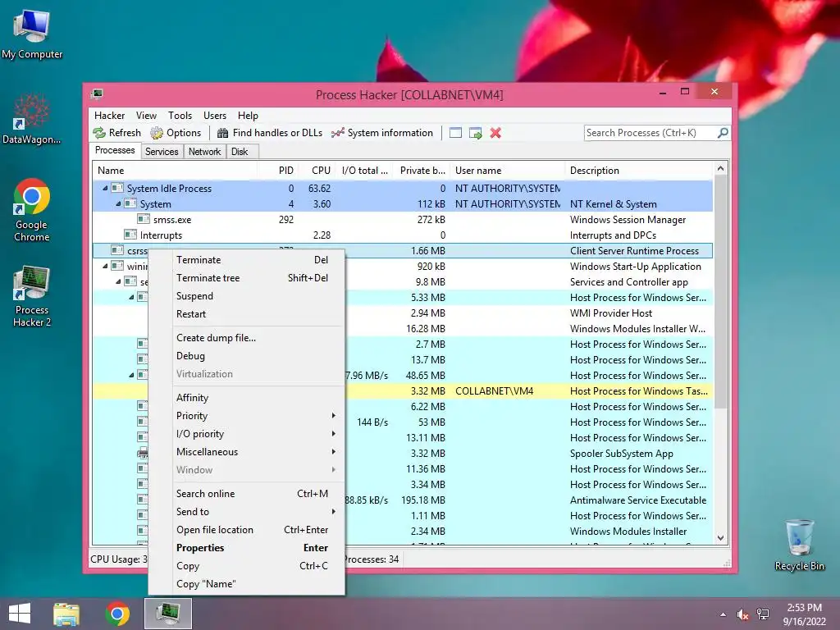840x630 pixels.
Task: Open the Tools menu
Action: (180, 115)
